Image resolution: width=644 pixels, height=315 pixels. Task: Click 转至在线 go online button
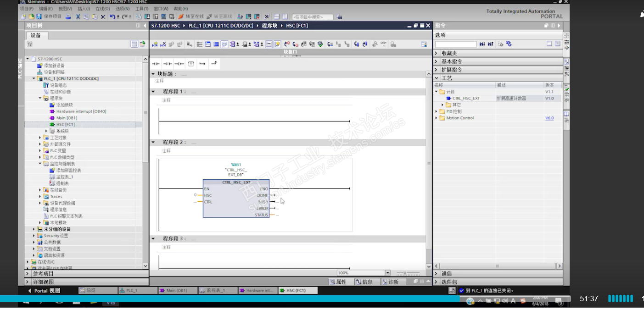[x=191, y=17]
